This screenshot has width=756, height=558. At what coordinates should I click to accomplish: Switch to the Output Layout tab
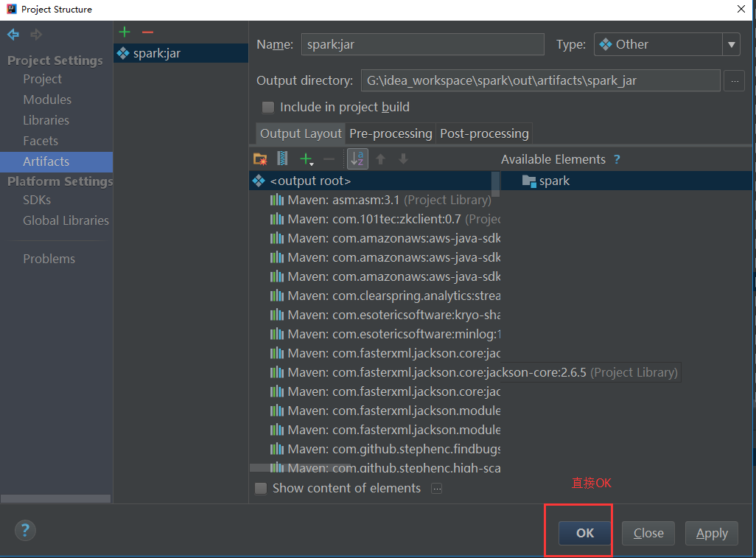(x=301, y=133)
